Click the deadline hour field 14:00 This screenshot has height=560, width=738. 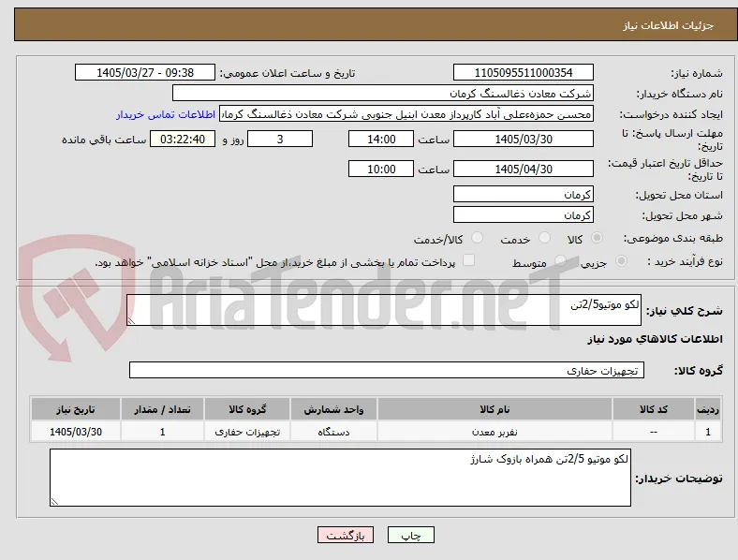tap(381, 140)
